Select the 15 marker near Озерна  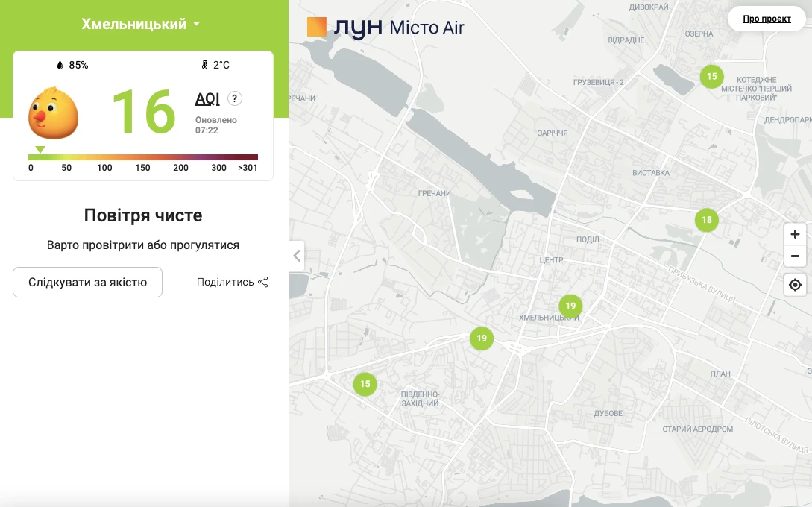click(x=711, y=76)
